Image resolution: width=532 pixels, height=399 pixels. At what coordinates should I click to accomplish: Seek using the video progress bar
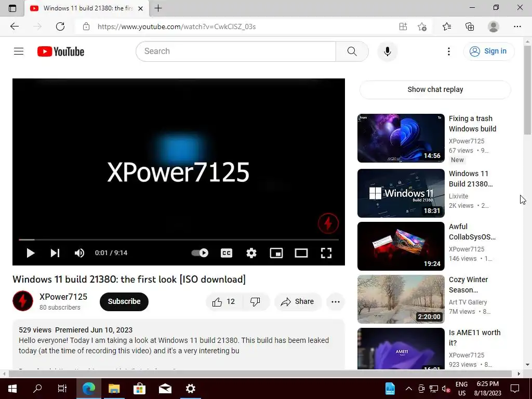click(179, 240)
